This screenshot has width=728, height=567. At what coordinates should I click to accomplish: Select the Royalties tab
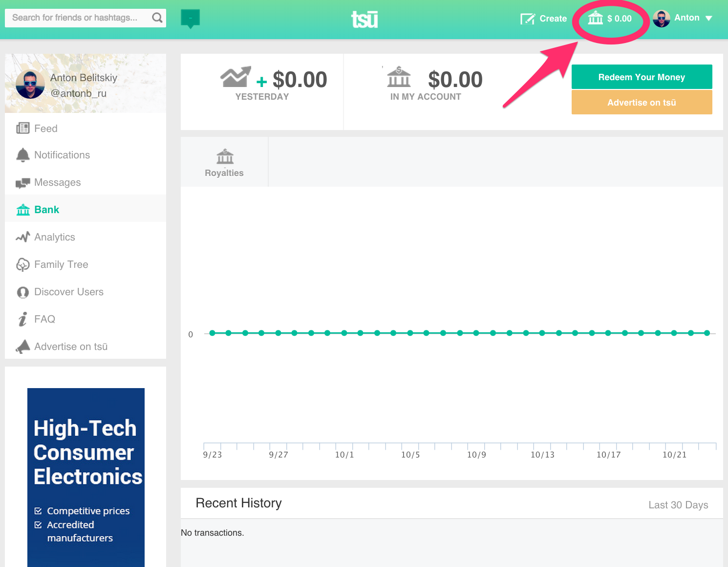point(224,162)
